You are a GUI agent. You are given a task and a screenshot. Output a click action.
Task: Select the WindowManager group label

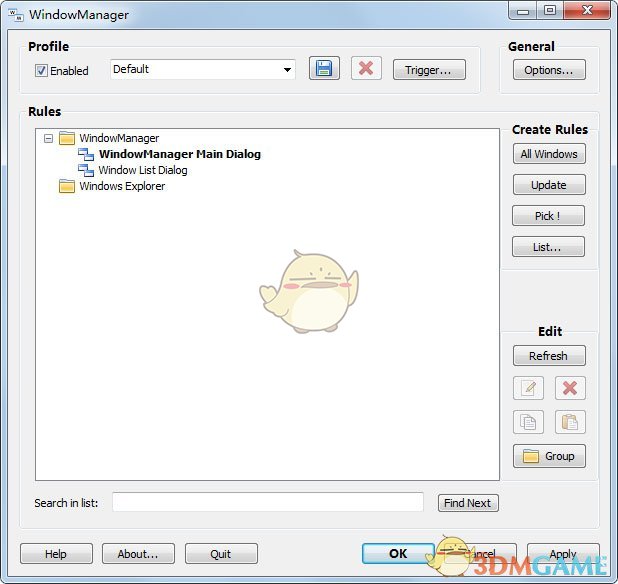[x=119, y=138]
